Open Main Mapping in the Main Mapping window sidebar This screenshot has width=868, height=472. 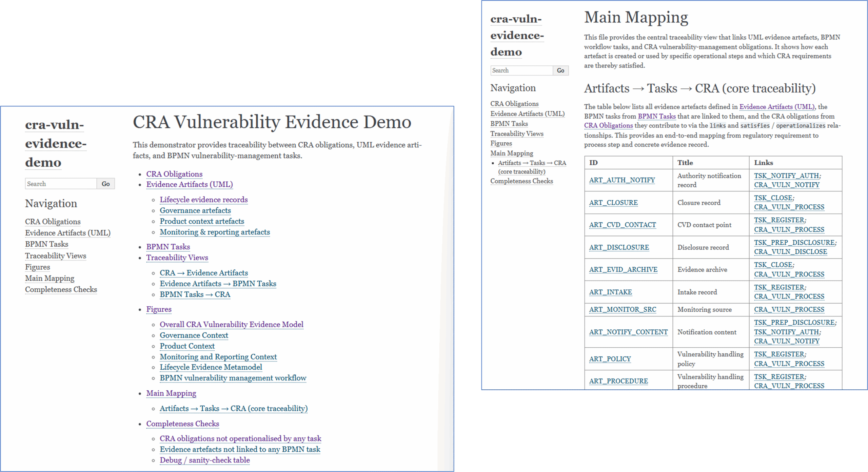512,153
